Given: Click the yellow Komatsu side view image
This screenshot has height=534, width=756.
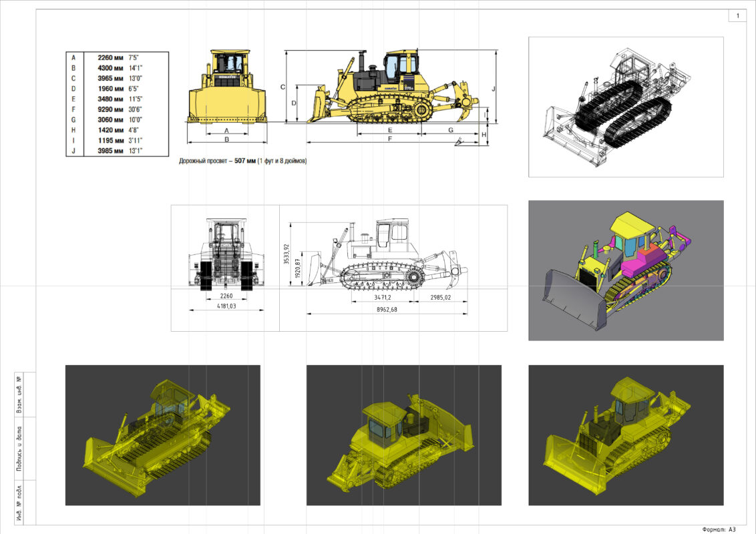Looking at the screenshot, I should (393, 86).
